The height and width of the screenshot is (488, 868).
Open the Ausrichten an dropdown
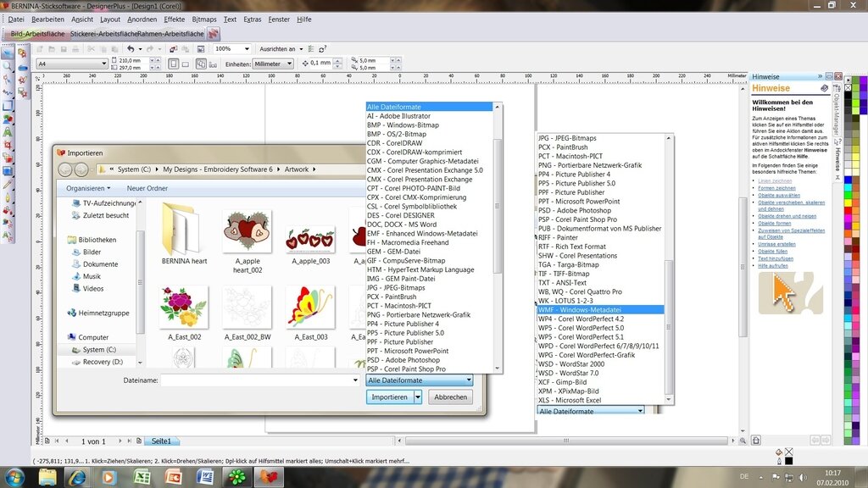[301, 48]
